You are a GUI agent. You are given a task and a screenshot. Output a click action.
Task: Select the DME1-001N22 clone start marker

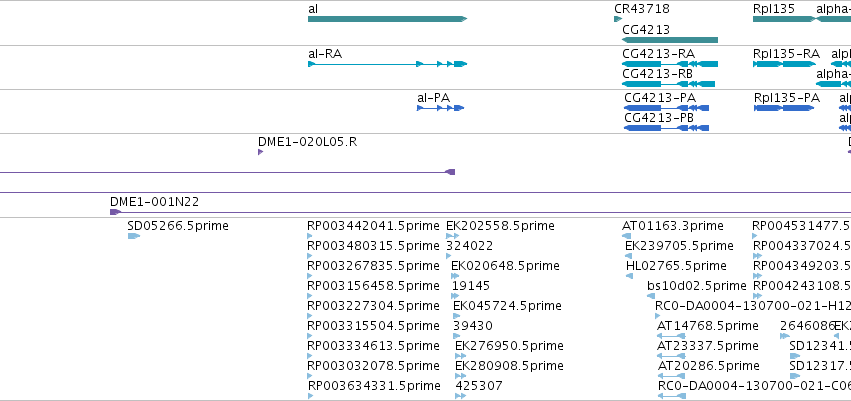(115, 212)
